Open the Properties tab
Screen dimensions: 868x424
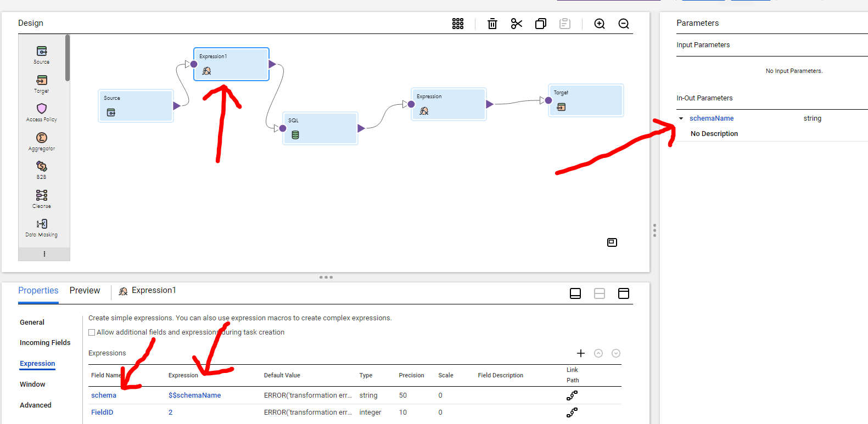pyautogui.click(x=38, y=291)
